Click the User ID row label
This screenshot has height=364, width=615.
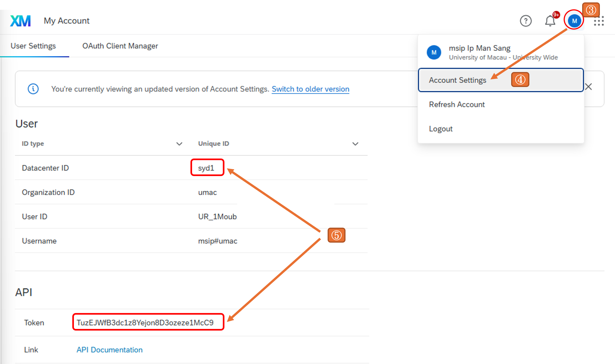pos(35,217)
